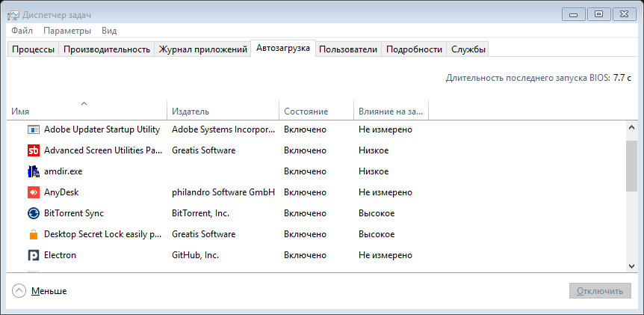Click the Desktop Secret Lock padlock icon
The height and width of the screenshot is (315, 644).
click(x=33, y=234)
